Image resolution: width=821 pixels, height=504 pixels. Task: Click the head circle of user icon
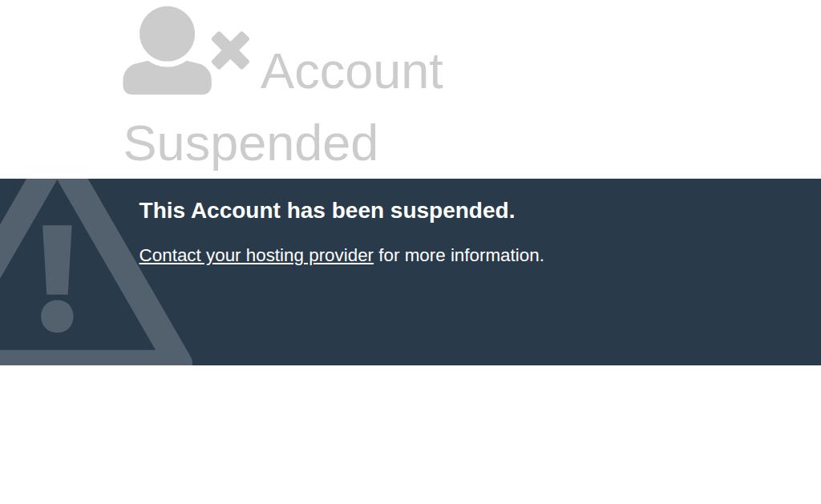pos(167,34)
